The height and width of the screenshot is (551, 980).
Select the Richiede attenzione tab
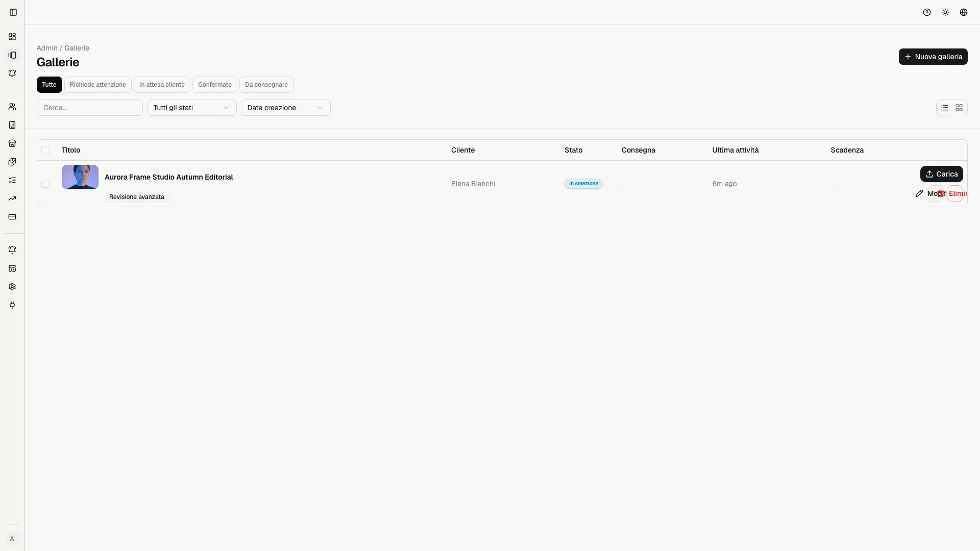[98, 85]
